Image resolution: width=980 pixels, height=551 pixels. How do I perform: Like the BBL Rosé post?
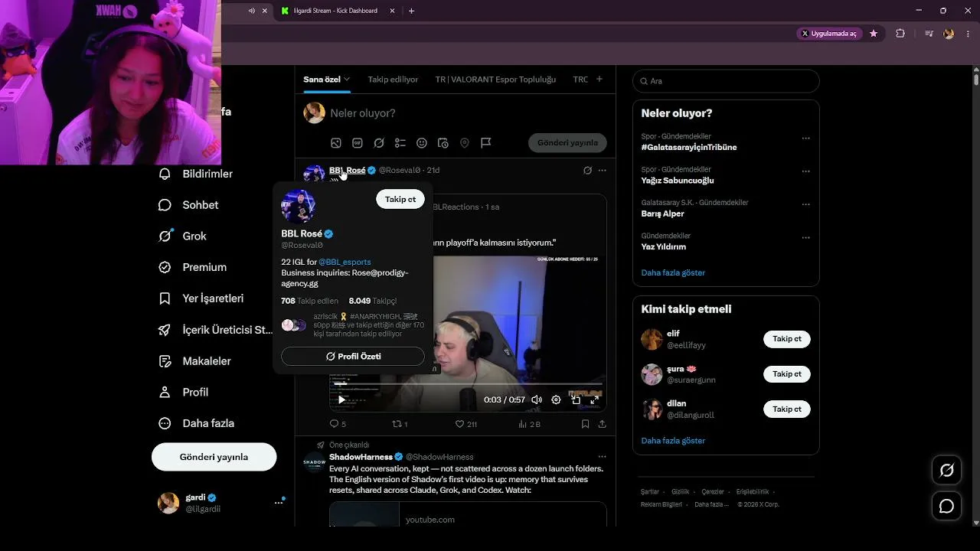tap(466, 424)
